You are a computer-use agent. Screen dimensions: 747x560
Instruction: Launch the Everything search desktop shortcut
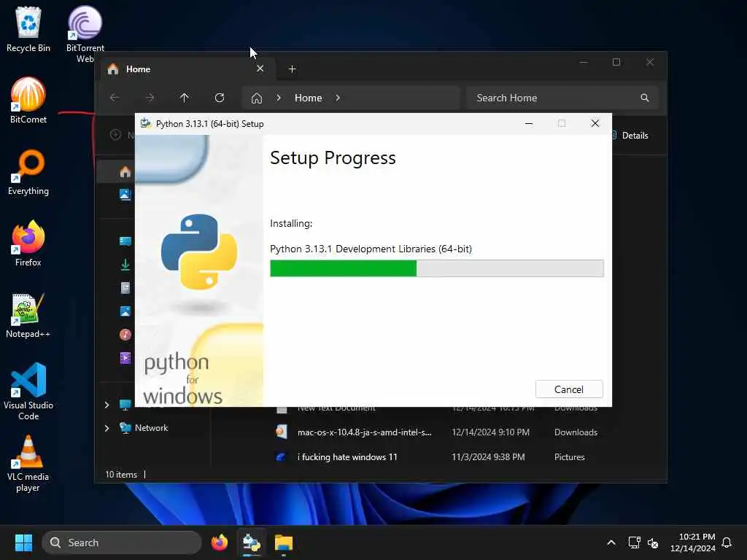pyautogui.click(x=28, y=172)
